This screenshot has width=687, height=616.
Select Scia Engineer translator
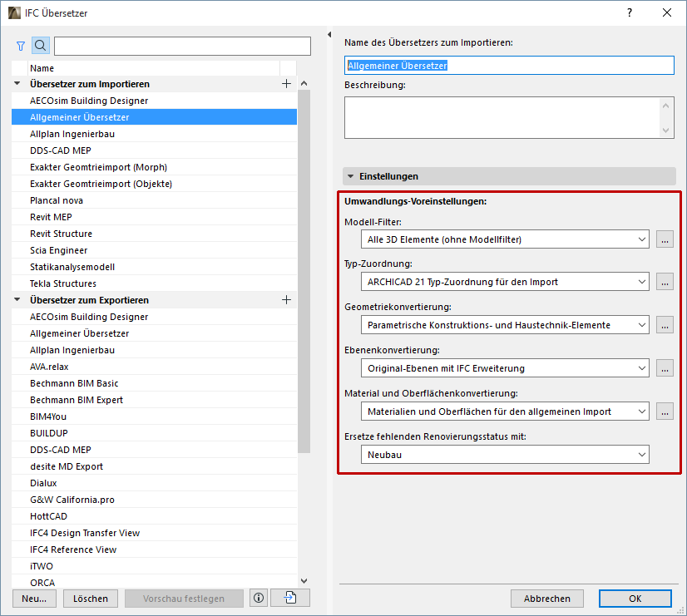[x=154, y=250]
